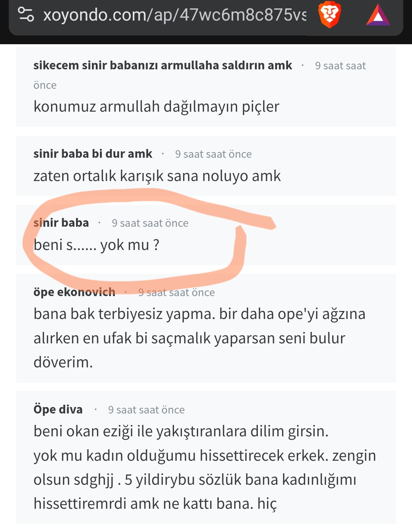This screenshot has width=412, height=532.
Task: Select comment 'konumuz armullah dağılmayın piçler'
Action: 156,106
